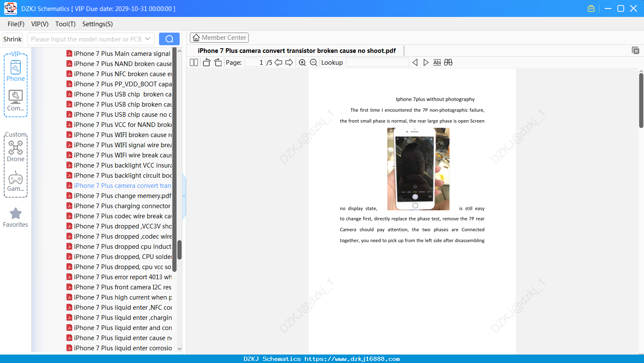The image size is (644, 363).
Task: Open iPhone 7 Plus NFC broken cause file
Action: (119, 74)
